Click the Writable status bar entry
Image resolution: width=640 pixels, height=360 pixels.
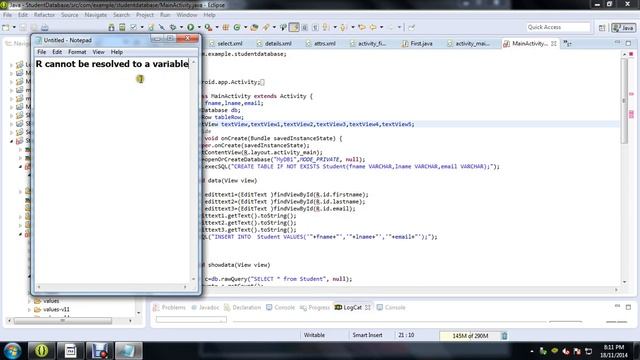coord(314,335)
